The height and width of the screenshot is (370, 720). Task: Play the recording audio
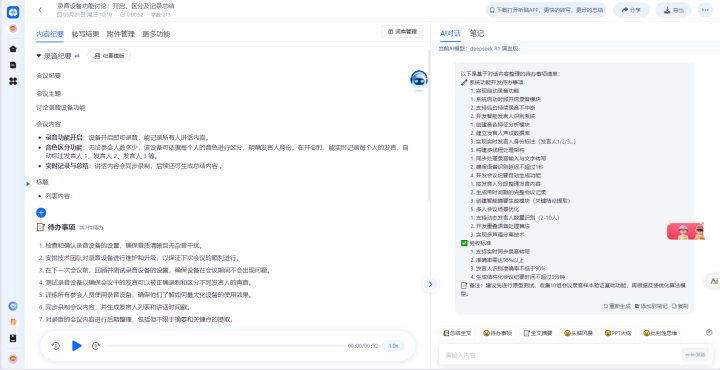77,346
